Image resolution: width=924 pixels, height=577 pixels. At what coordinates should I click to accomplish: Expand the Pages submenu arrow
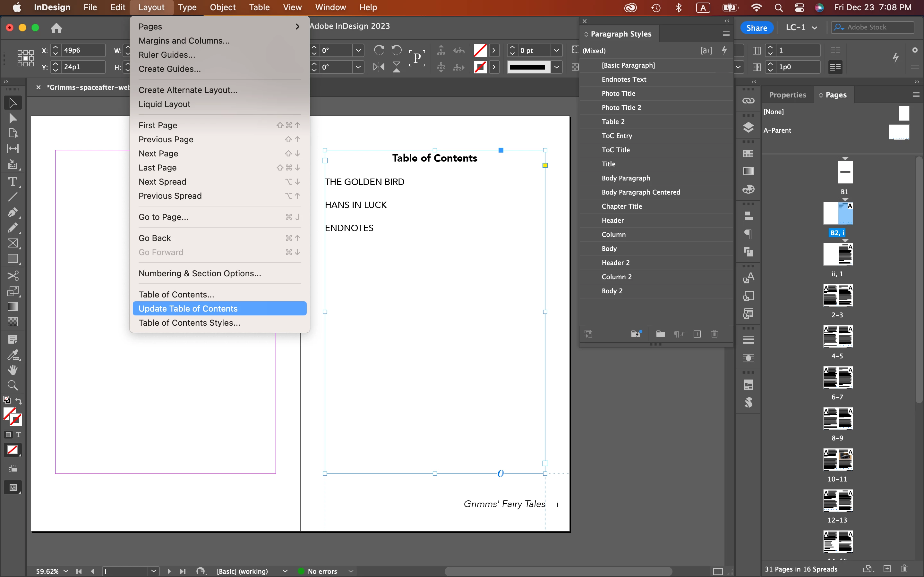(297, 27)
